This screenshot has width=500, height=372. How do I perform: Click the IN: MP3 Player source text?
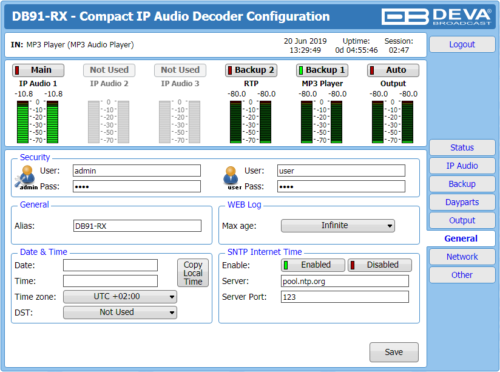(x=72, y=45)
